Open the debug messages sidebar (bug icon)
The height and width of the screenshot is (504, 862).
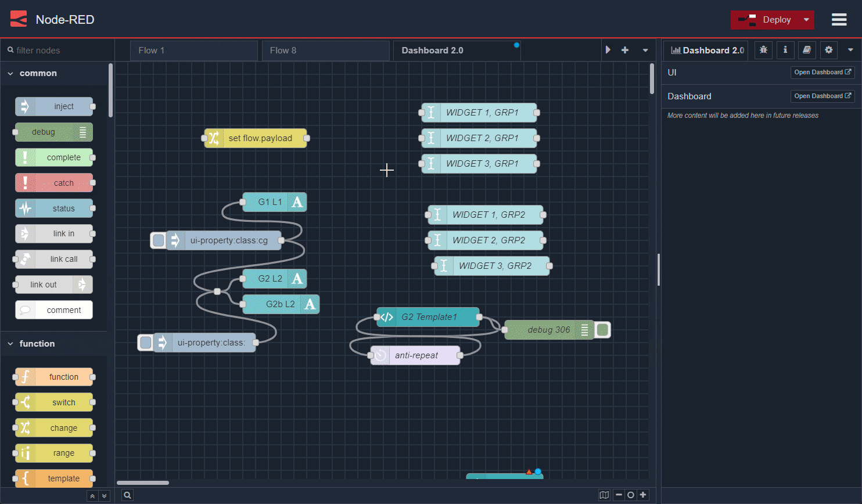763,50
